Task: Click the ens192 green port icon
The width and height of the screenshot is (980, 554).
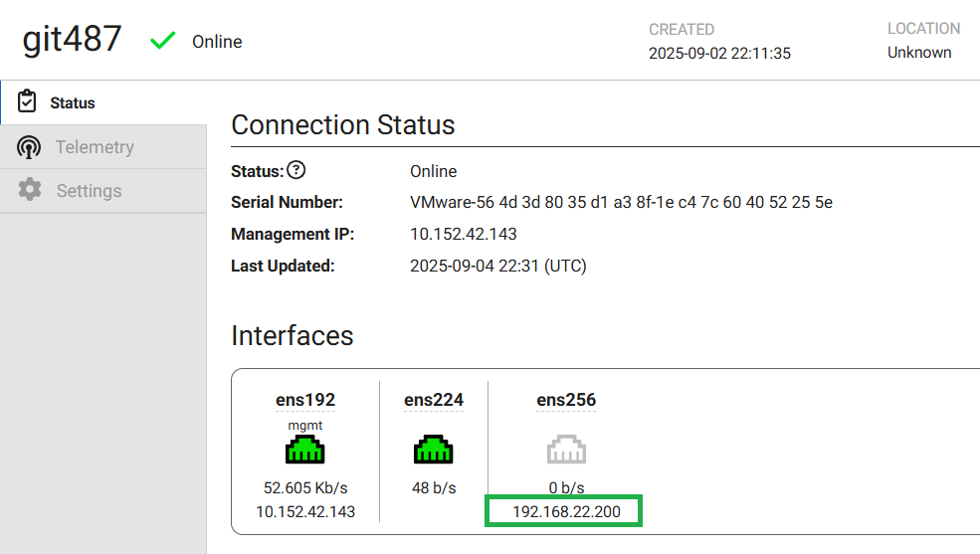Action: (x=305, y=452)
